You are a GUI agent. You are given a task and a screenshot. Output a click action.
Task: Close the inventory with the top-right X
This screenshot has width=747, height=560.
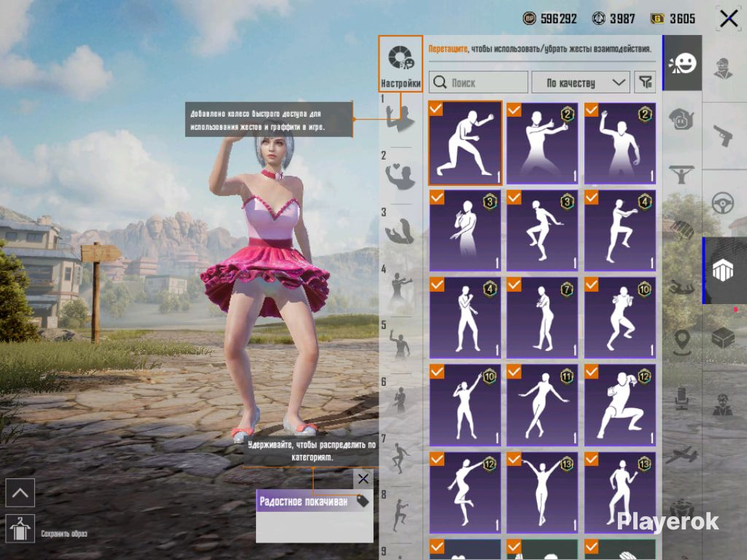point(729,19)
